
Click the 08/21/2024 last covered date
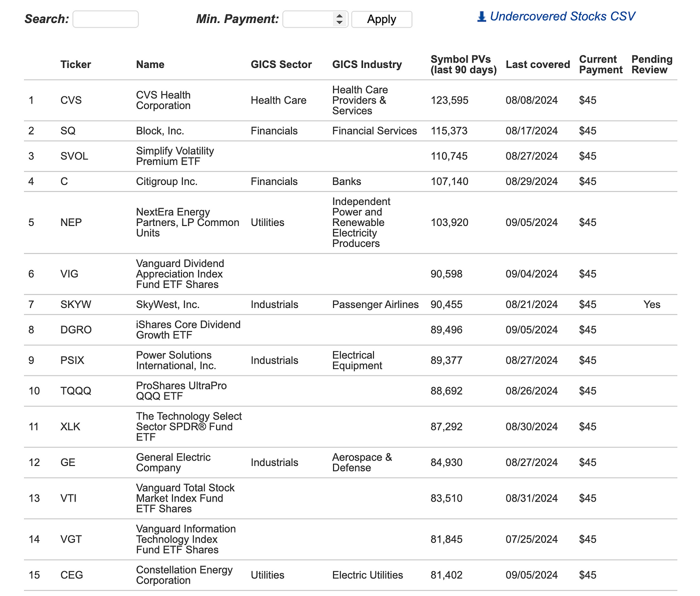pyautogui.click(x=532, y=304)
